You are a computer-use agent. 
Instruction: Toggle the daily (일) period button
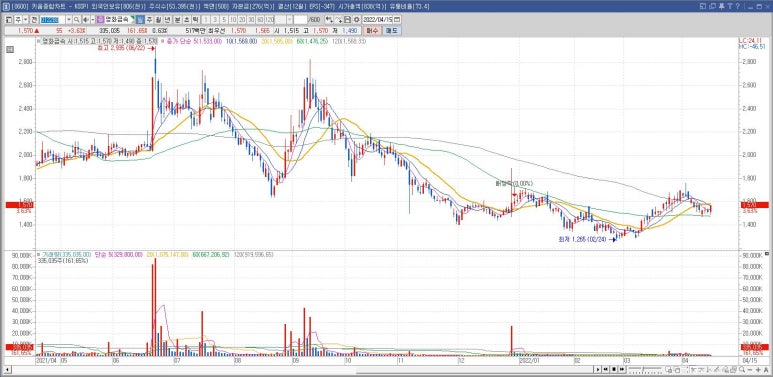point(140,20)
